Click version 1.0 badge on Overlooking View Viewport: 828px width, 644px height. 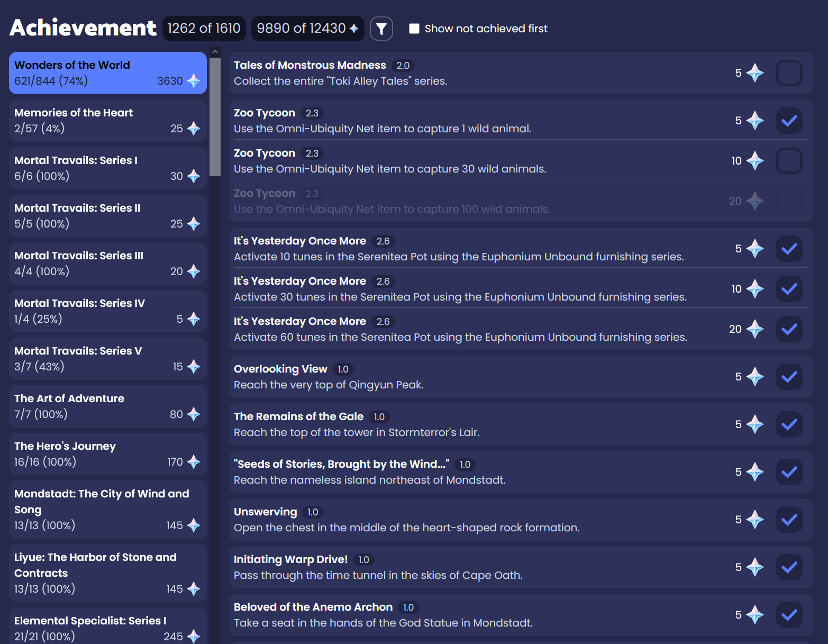343,369
